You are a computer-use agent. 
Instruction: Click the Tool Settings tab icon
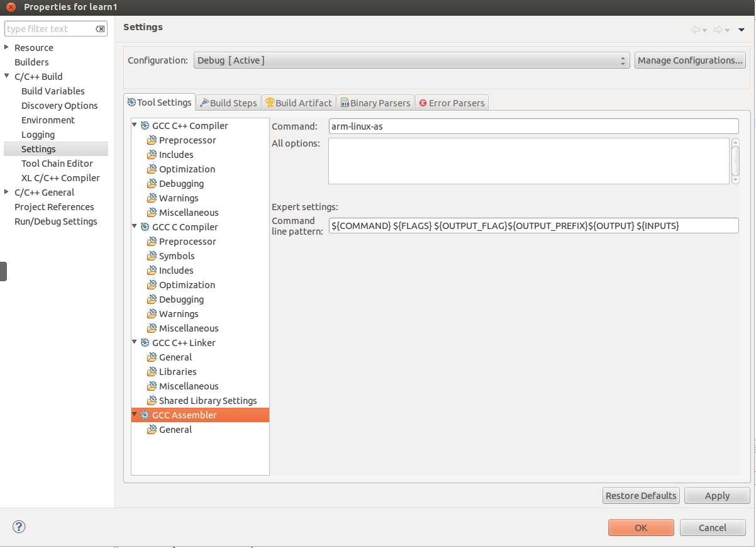pyautogui.click(x=131, y=103)
